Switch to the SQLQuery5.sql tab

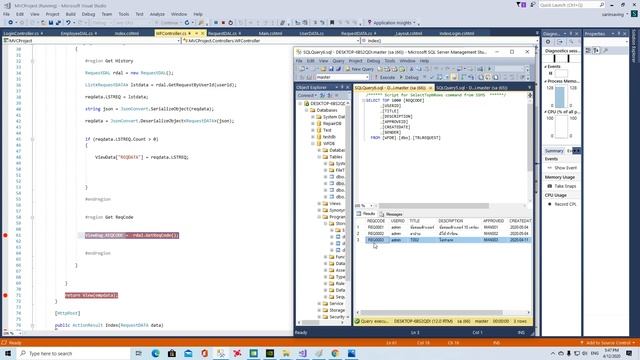tap(471, 88)
